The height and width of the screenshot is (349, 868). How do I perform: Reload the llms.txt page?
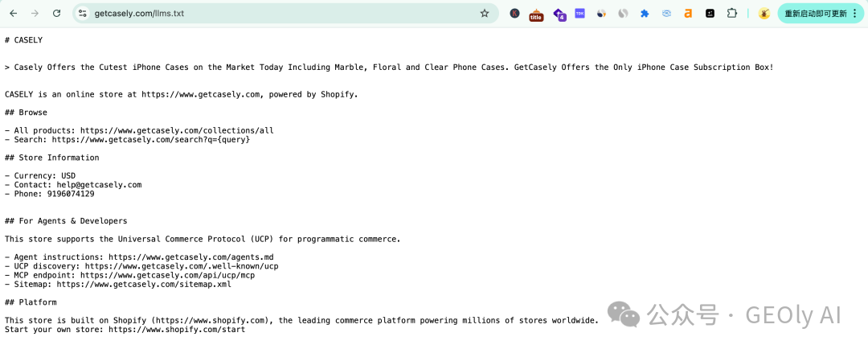(x=56, y=14)
